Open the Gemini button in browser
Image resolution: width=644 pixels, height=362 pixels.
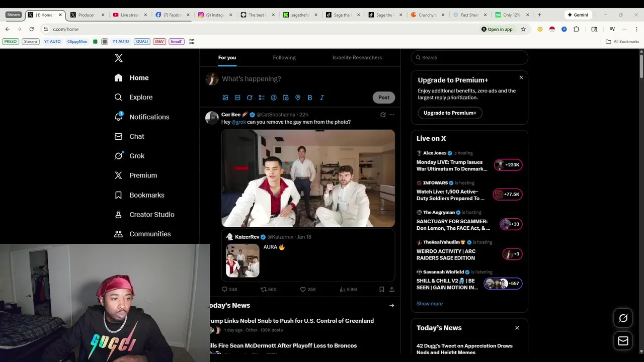pos(578,15)
